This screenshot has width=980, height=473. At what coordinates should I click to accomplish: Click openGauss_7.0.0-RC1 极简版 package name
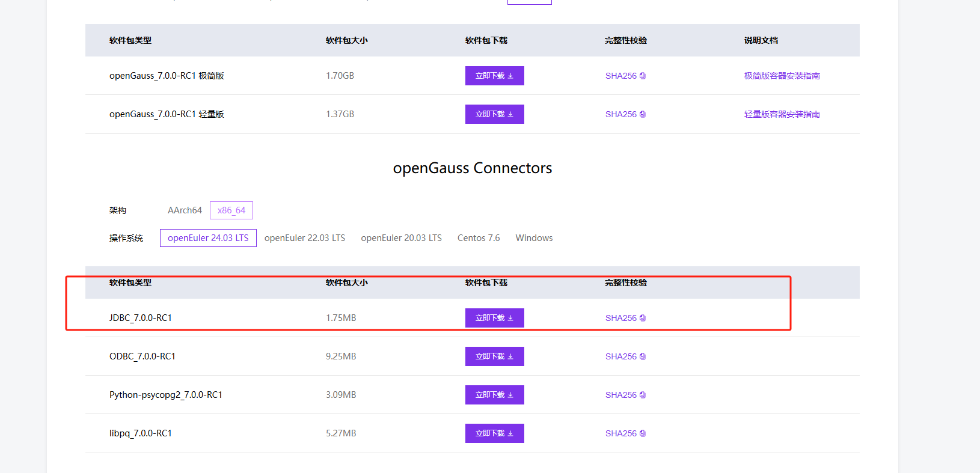tap(167, 76)
